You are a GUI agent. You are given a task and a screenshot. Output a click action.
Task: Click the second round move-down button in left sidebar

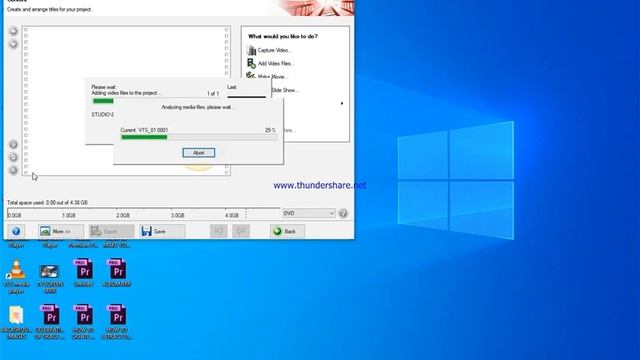13,44
